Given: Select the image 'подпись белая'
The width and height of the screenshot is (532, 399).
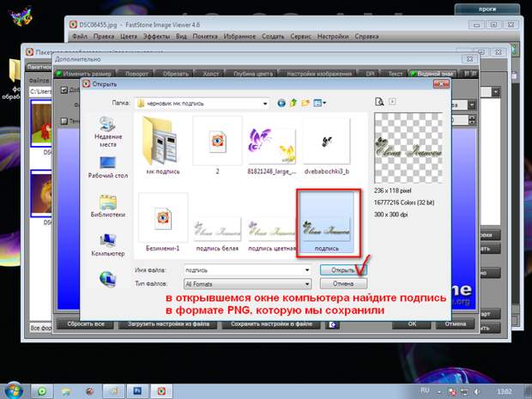Looking at the screenshot, I should pyautogui.click(x=217, y=234).
